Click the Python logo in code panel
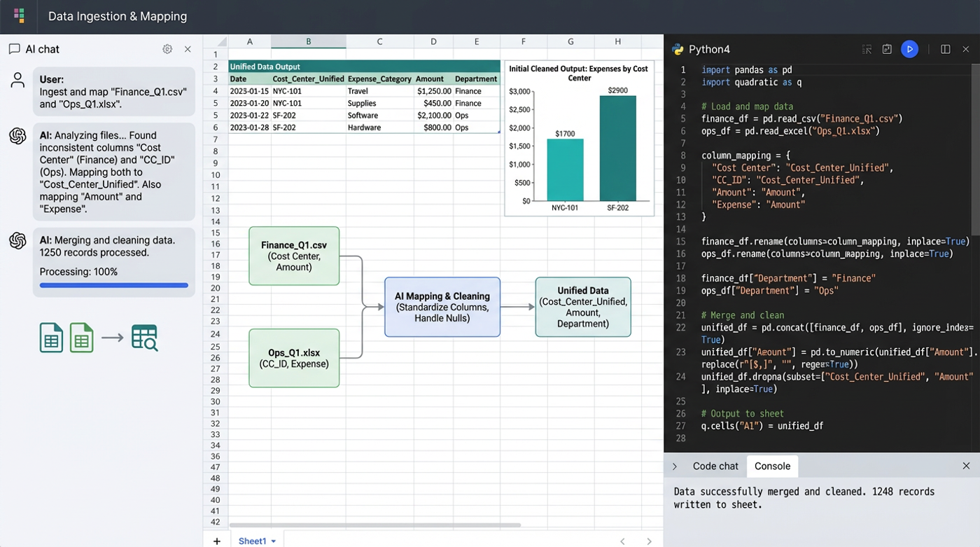 [678, 49]
